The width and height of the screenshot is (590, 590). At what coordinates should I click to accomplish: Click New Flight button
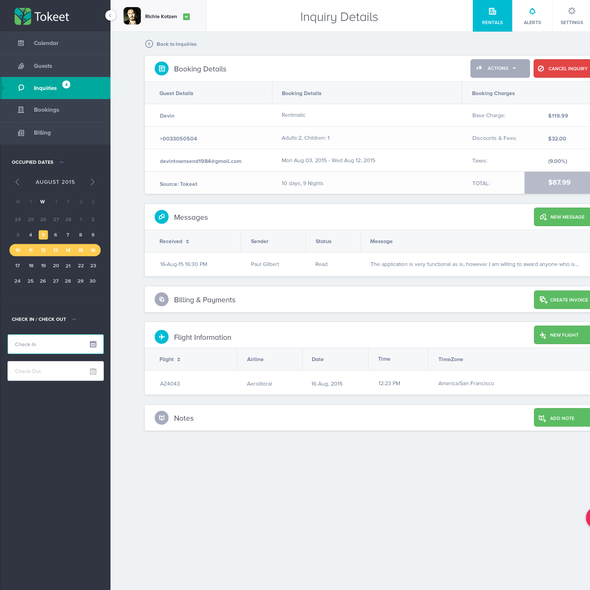pyautogui.click(x=562, y=335)
